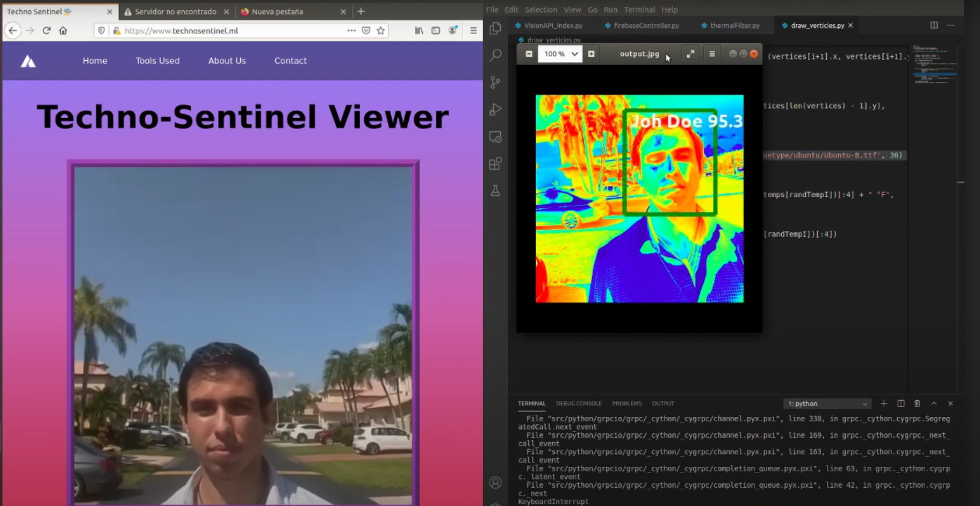Close the draw_verticies.py editor tab
980x506 pixels.
click(x=851, y=25)
